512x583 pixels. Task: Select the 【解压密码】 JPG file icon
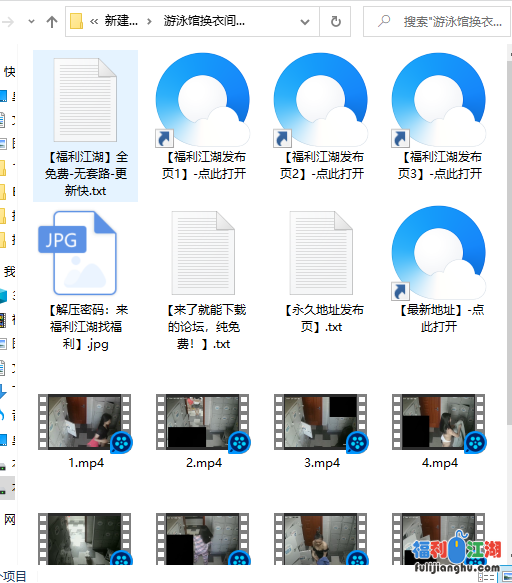[77, 253]
